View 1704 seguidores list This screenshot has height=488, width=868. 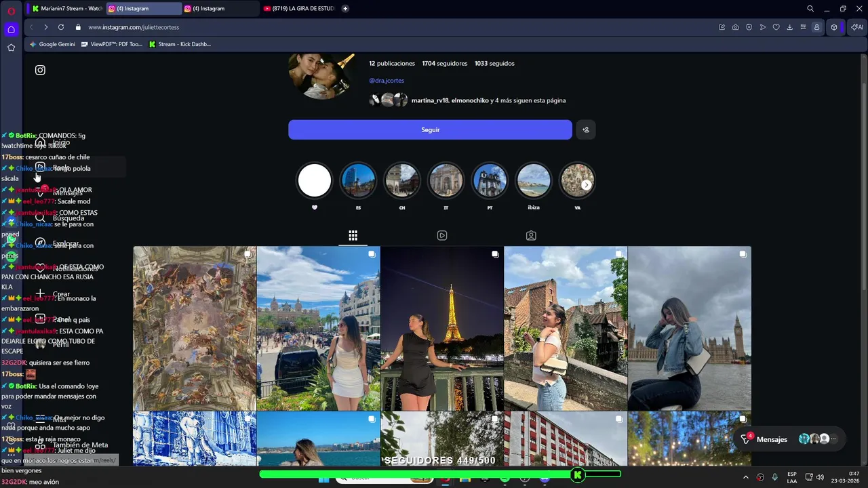click(444, 63)
